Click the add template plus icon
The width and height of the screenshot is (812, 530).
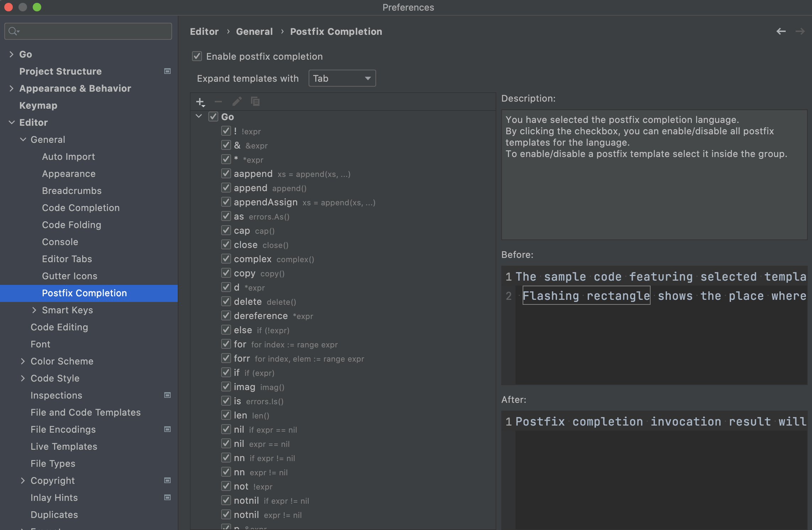[x=200, y=102]
